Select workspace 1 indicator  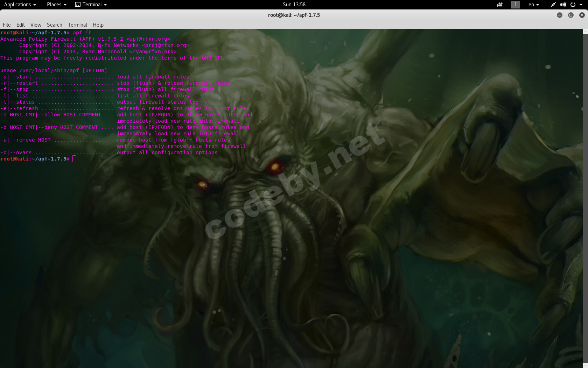pos(515,5)
